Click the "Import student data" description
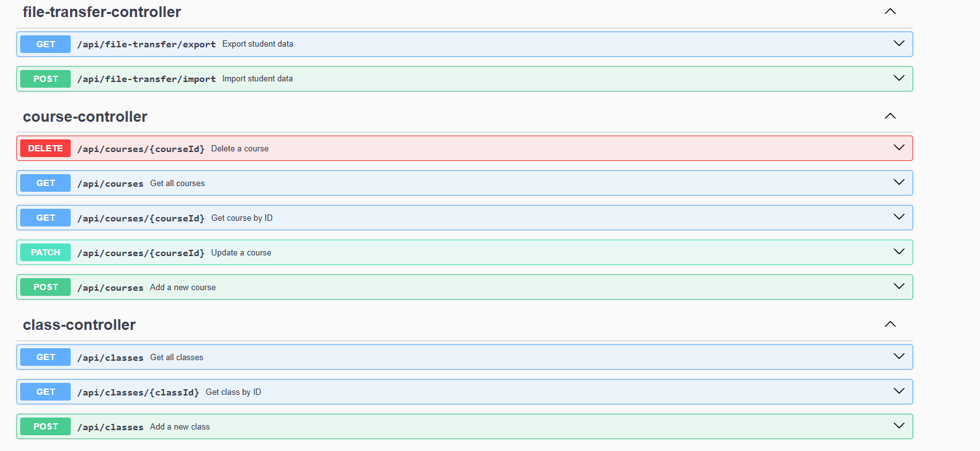This screenshot has width=980, height=451. 258,79
